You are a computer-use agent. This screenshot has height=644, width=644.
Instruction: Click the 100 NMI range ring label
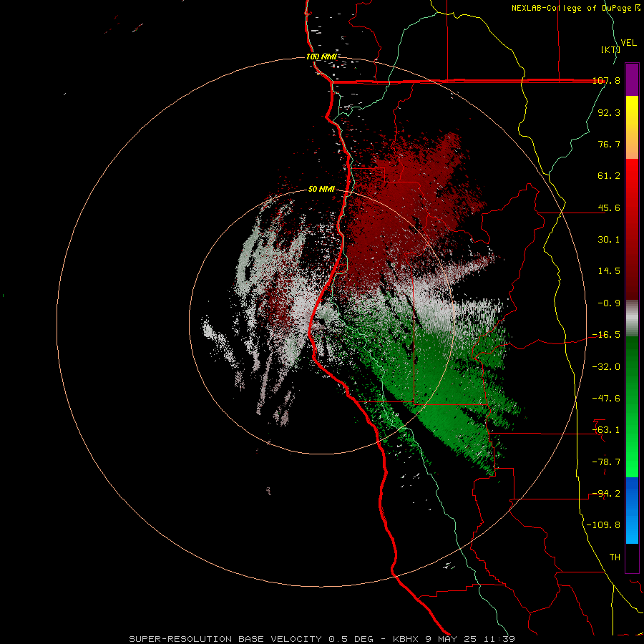tap(321, 57)
